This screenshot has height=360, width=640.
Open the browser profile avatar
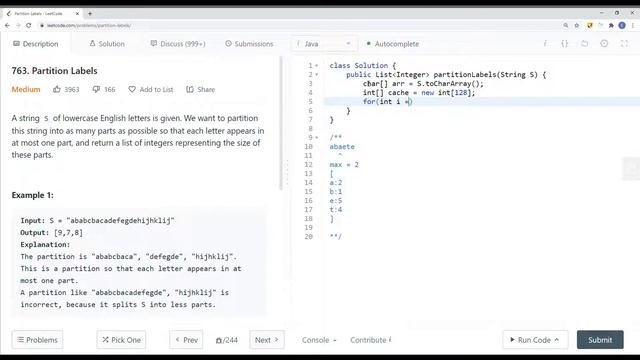622,25
